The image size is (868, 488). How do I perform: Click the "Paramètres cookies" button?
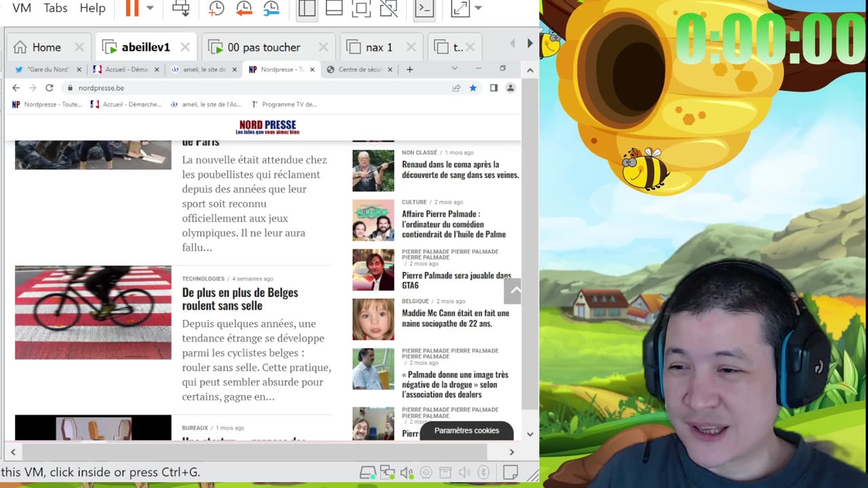(467, 430)
